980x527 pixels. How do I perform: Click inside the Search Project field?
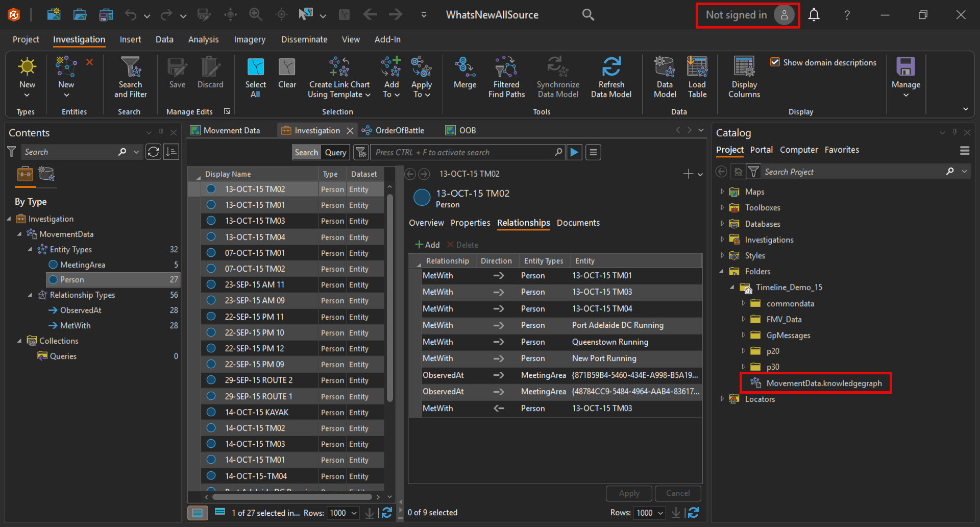pos(852,172)
